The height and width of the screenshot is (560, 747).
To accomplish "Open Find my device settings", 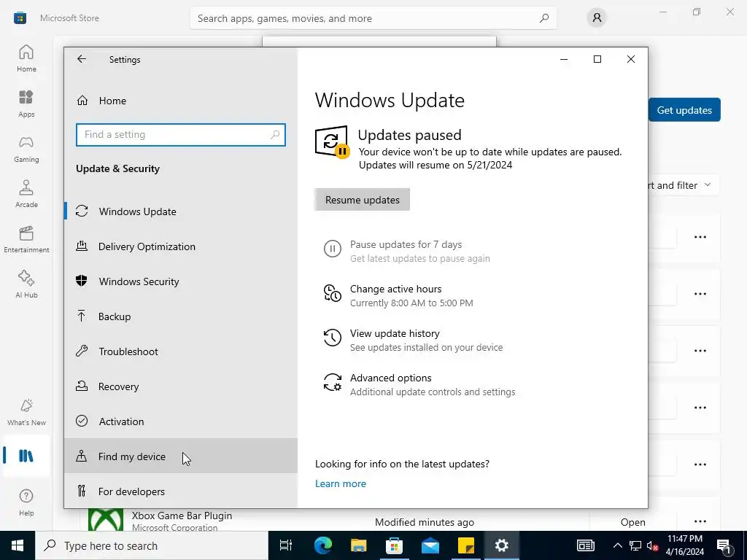I will (181, 456).
